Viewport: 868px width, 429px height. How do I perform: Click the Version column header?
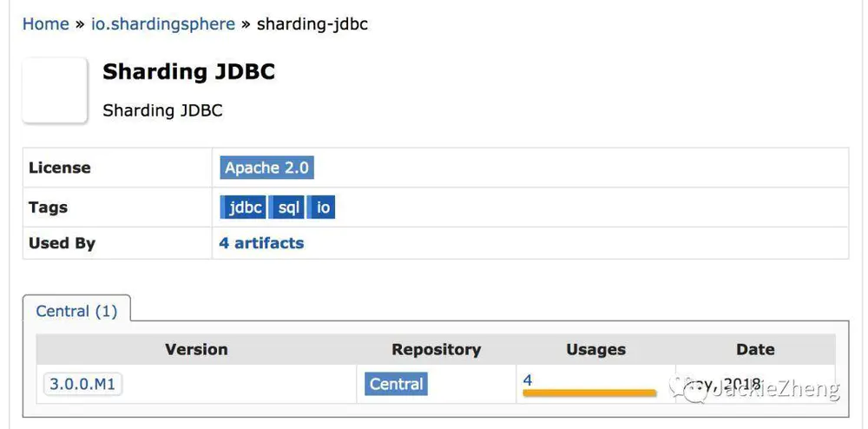tap(196, 349)
